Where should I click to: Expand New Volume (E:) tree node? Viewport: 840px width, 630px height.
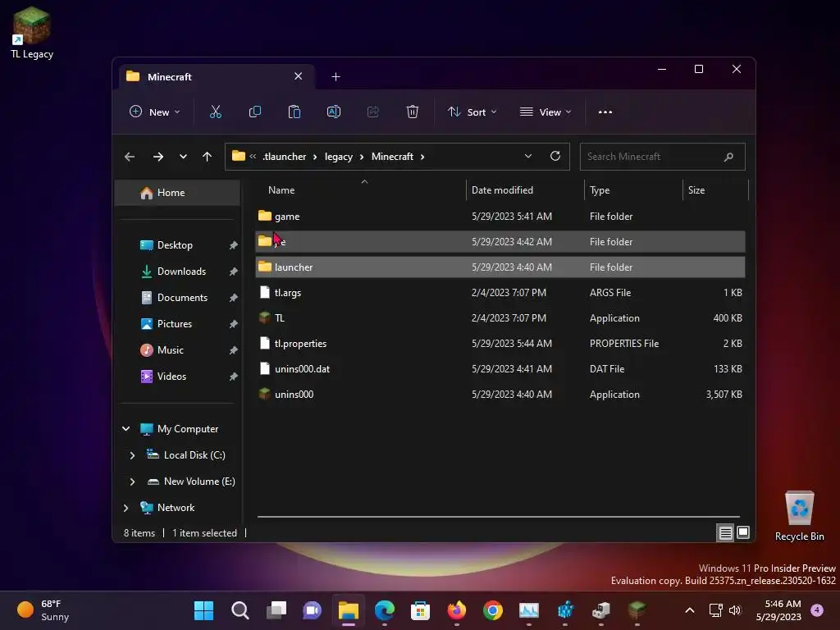point(132,481)
